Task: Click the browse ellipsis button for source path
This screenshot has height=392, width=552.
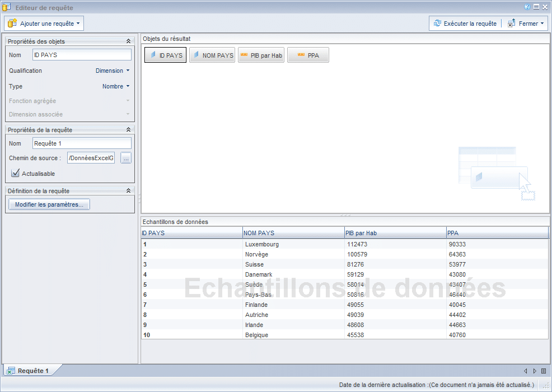Action: point(126,158)
